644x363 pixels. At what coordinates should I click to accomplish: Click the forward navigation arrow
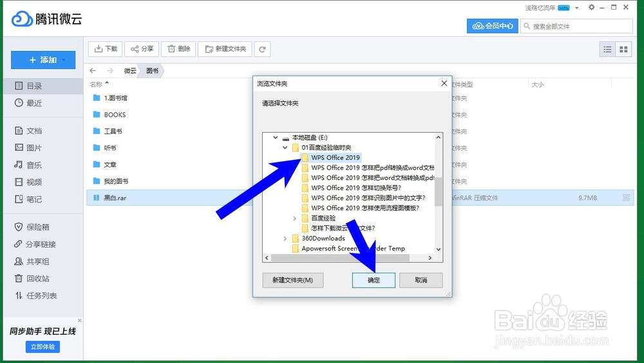point(109,71)
